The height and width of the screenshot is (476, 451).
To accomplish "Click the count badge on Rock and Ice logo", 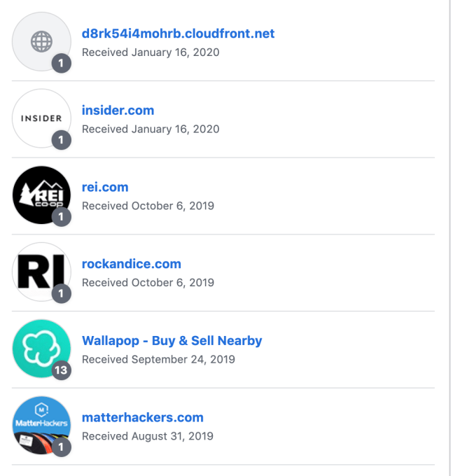I will [61, 293].
